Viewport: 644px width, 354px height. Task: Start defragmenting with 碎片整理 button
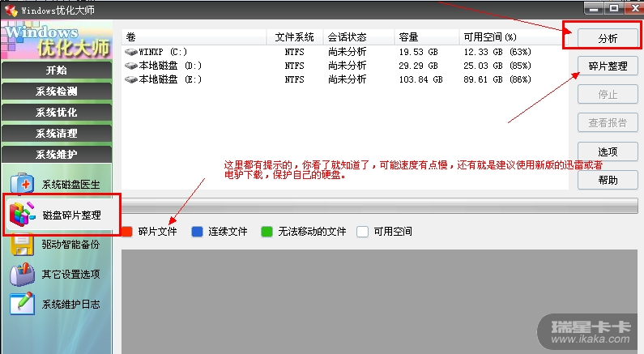(x=608, y=66)
